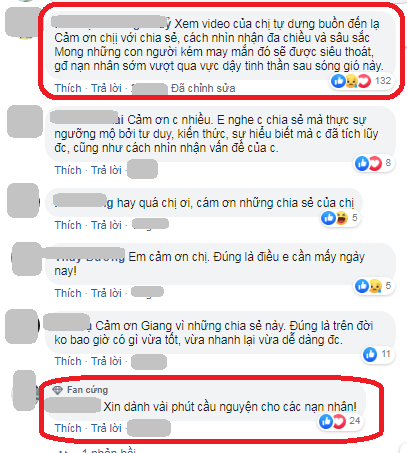Expand the '1 phản hồi' replies

tap(109, 450)
